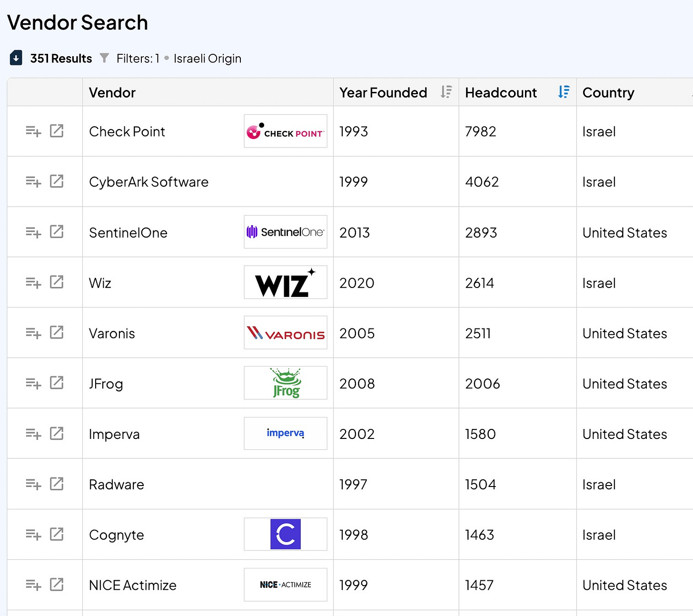Add Wiz to list
Viewport: 693px width, 616px height.
pos(33,282)
